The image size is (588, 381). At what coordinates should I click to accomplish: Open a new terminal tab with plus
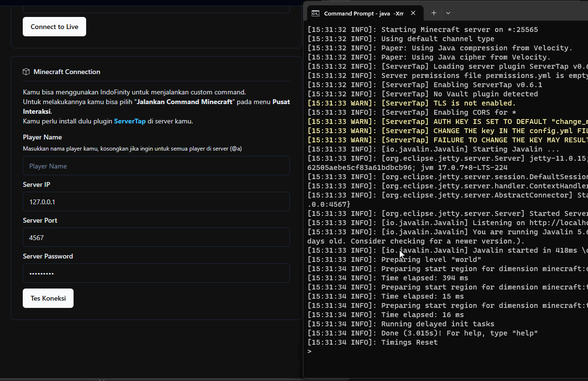(434, 13)
